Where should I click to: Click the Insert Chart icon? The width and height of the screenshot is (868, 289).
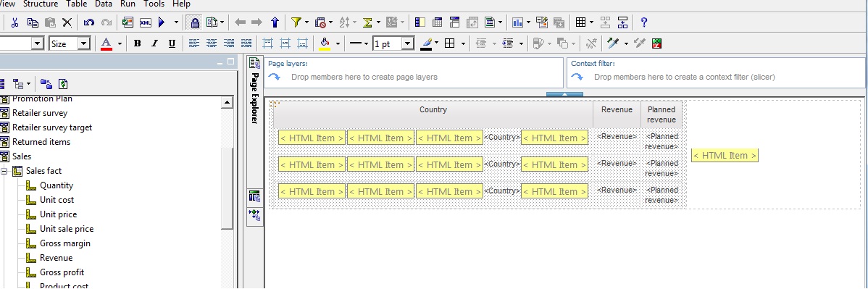517,22
